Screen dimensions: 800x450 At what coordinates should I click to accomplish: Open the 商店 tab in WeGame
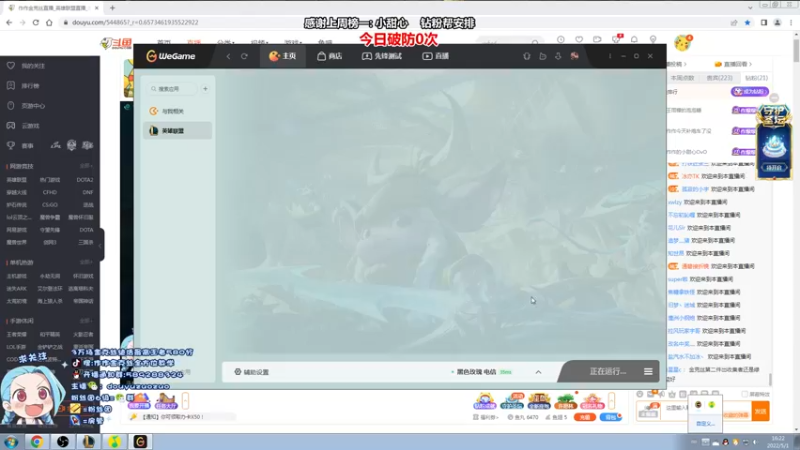pos(330,56)
